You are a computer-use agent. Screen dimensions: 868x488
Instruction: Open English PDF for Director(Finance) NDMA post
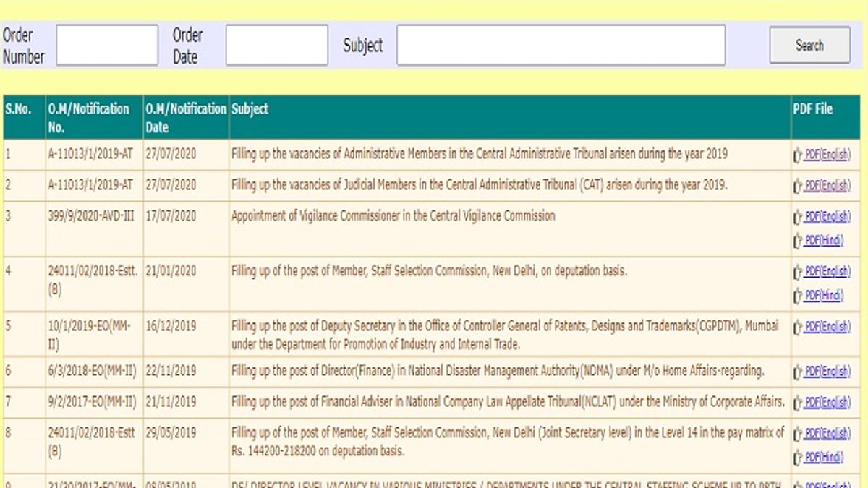[827, 372]
